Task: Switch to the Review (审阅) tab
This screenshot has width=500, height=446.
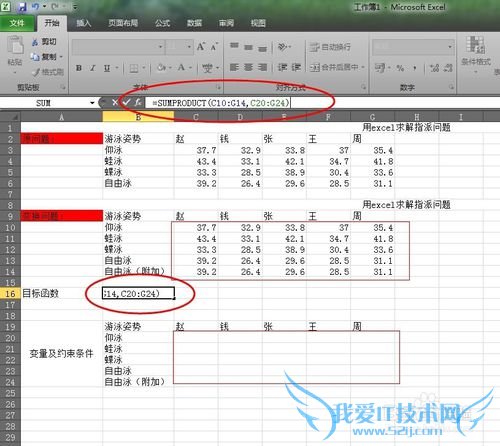Action: [x=226, y=23]
